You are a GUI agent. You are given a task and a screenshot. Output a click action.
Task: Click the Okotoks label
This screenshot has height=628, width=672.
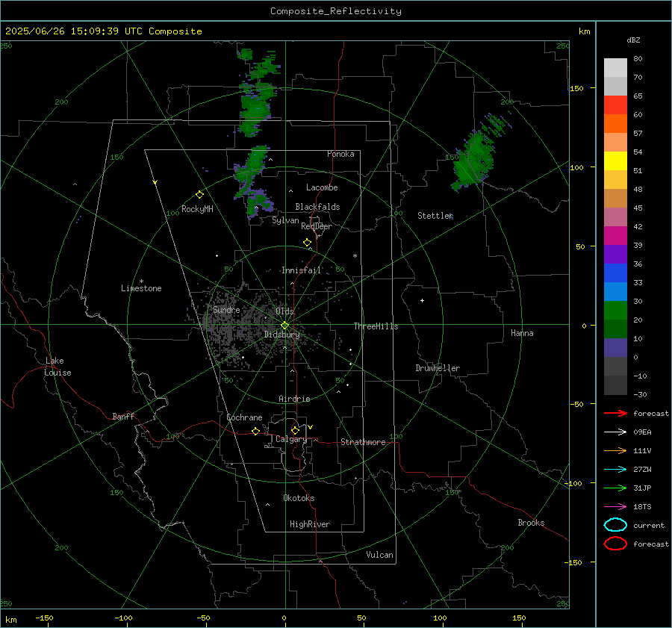[x=299, y=498]
